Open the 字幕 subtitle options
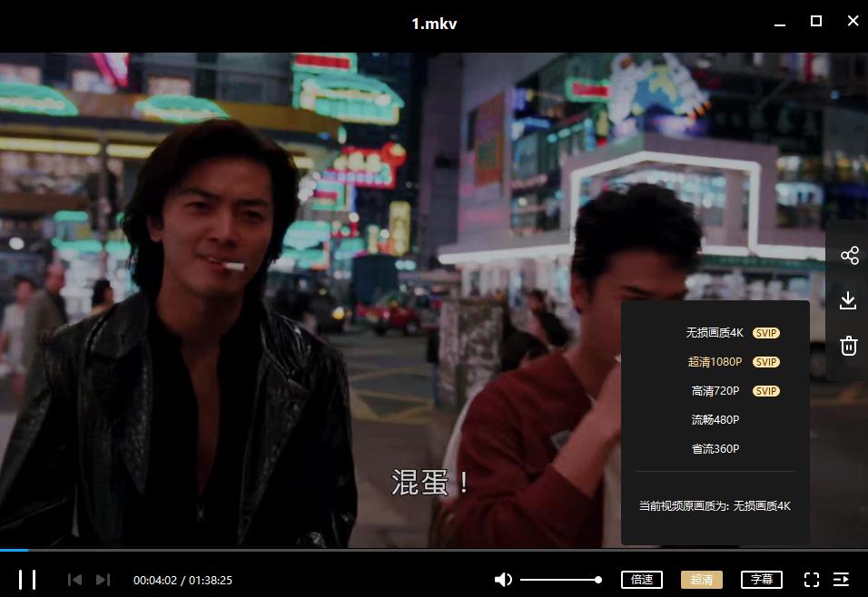Viewport: 868px width, 597px height. point(761,579)
